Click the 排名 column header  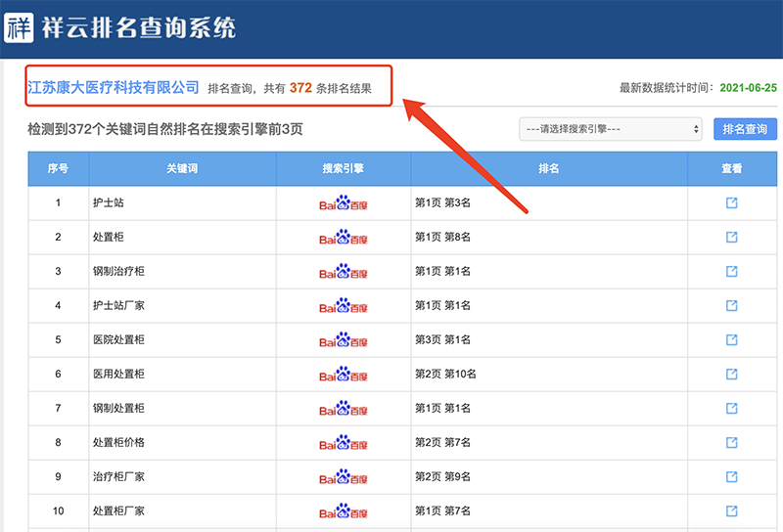click(x=549, y=168)
